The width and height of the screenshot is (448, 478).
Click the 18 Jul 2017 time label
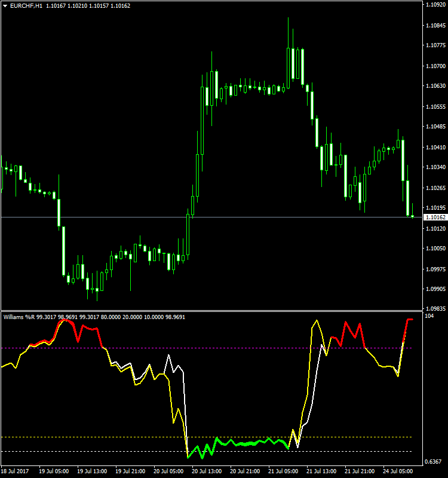[15, 471]
